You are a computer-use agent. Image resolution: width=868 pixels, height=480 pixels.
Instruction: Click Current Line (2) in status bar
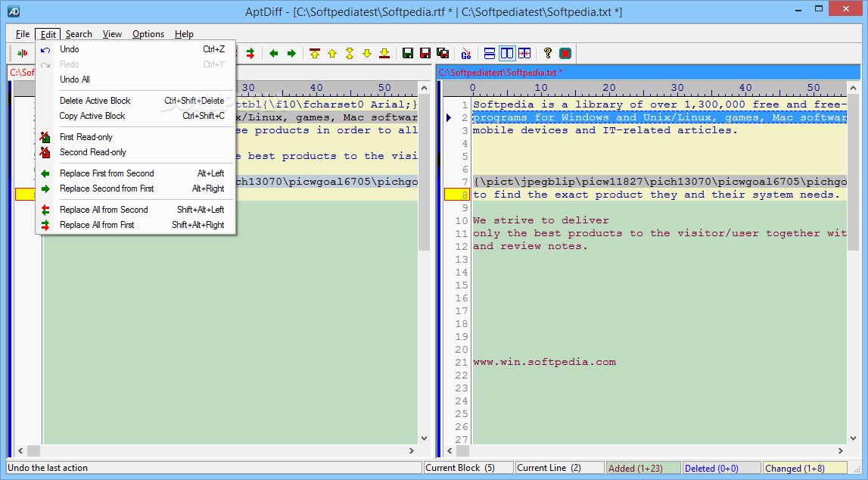tap(559, 468)
